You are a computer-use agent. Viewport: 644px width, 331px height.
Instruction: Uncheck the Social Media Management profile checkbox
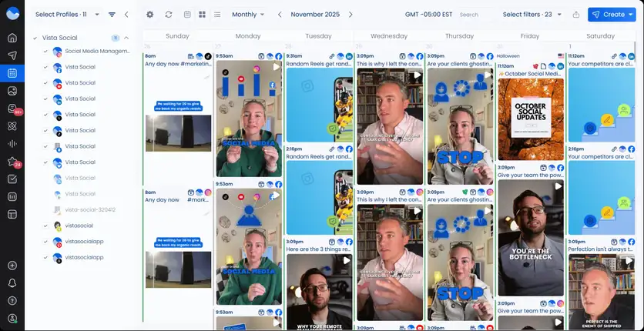[x=45, y=52]
